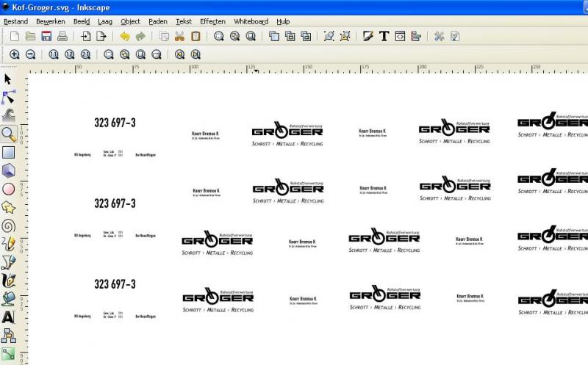Select the Gradient tool
This screenshot has width=588, height=365.
pyautogui.click(x=8, y=354)
